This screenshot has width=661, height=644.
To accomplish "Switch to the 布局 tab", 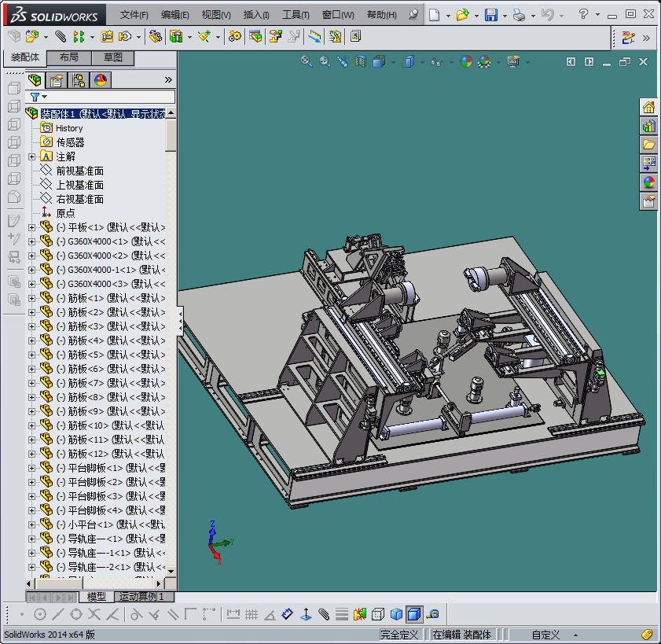I will [x=69, y=58].
